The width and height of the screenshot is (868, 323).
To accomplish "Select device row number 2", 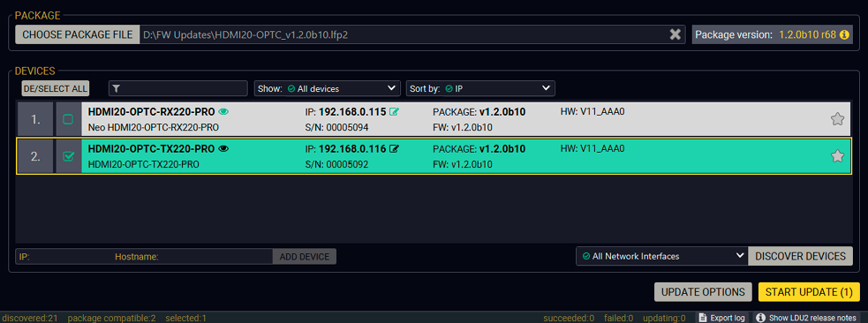I will (434, 156).
